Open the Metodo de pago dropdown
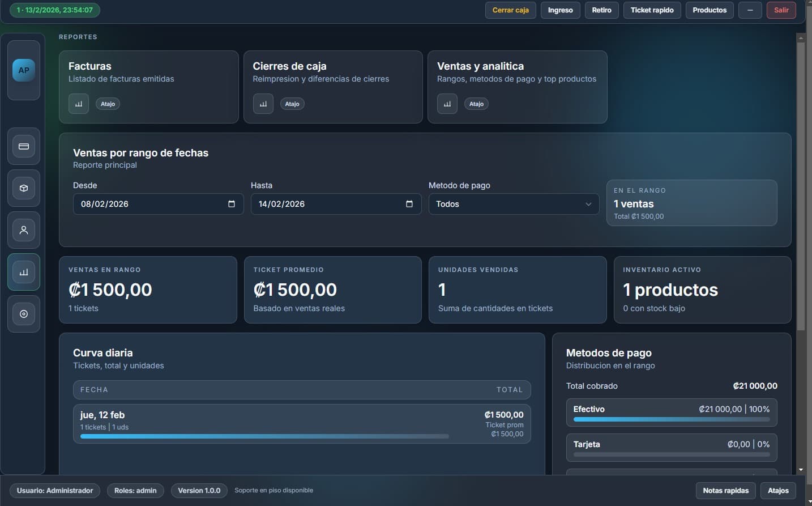 [512, 204]
